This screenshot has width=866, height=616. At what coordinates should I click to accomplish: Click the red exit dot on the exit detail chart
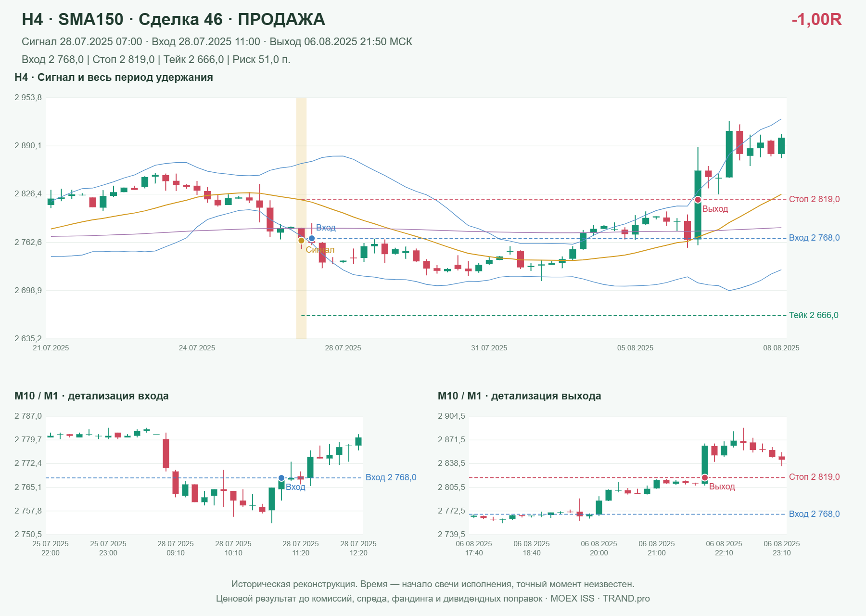[x=705, y=477]
